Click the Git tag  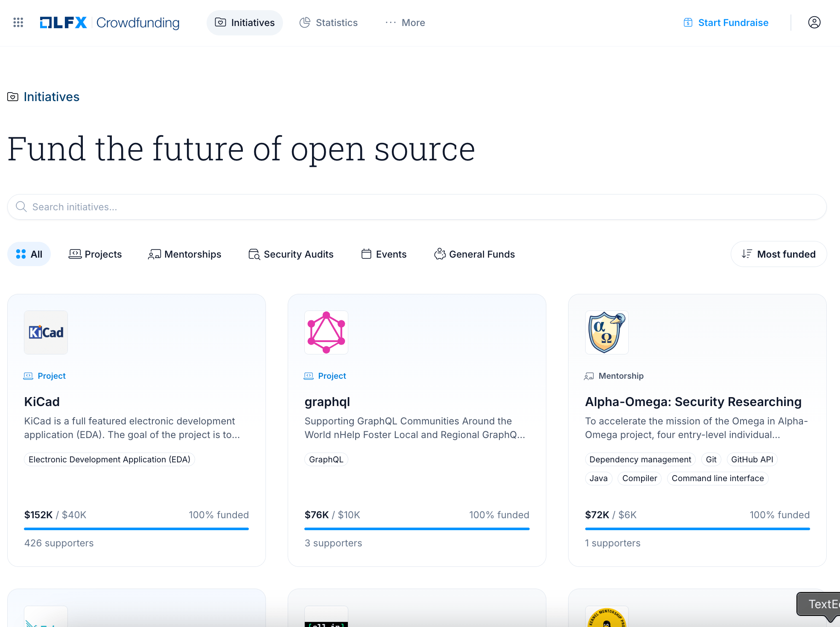coord(711,459)
